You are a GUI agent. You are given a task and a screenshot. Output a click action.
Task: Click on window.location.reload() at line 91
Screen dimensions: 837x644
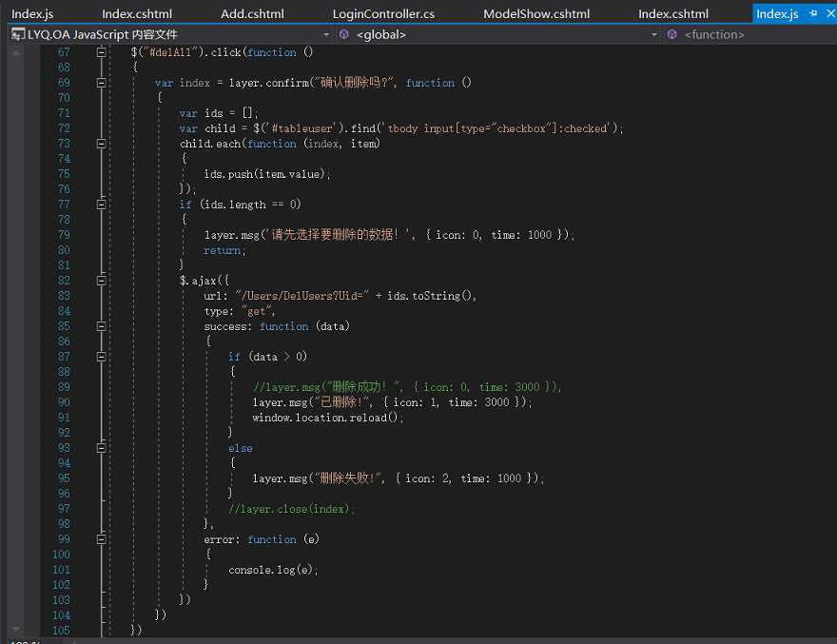coord(328,418)
